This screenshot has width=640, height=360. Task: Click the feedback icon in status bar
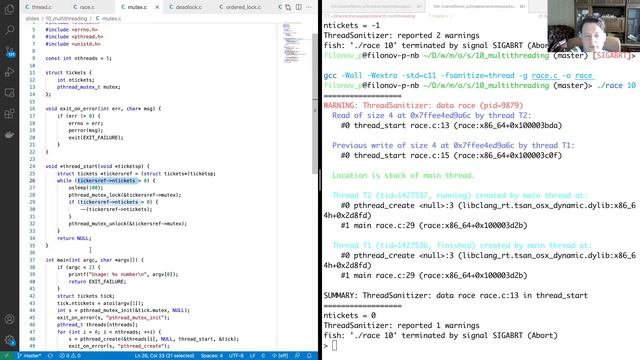[x=298, y=356]
